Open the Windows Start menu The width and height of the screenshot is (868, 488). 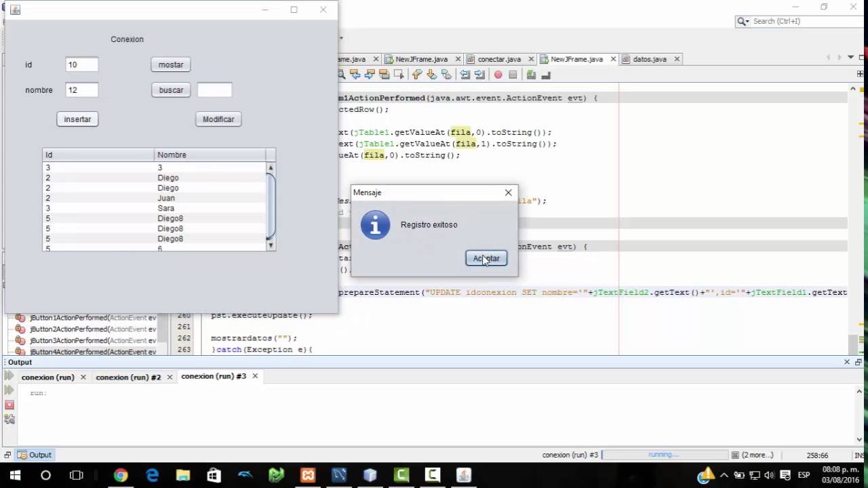pos(15,475)
